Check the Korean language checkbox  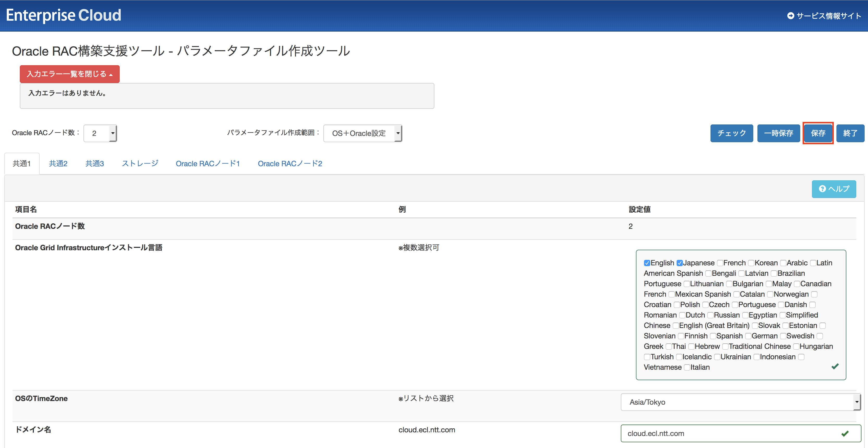click(751, 263)
